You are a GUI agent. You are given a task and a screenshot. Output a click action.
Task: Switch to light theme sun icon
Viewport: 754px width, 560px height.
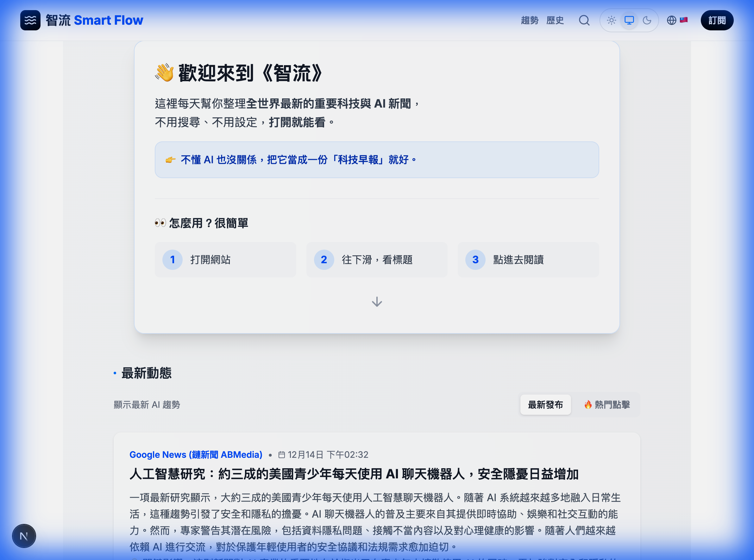pyautogui.click(x=611, y=20)
